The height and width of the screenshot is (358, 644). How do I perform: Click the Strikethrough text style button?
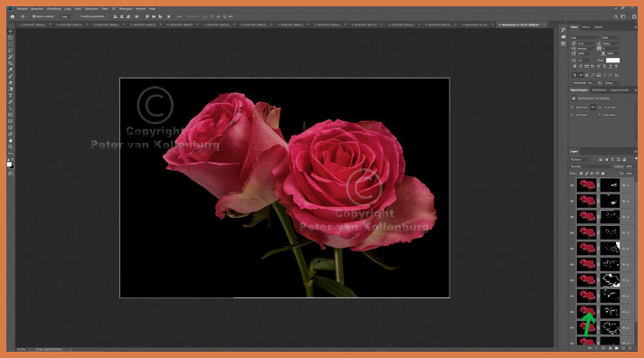(616, 67)
